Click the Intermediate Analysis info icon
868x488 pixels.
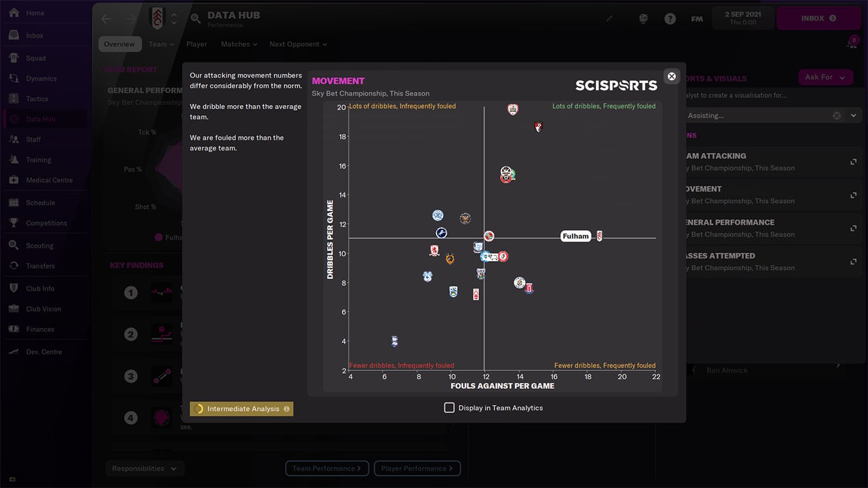pos(287,409)
